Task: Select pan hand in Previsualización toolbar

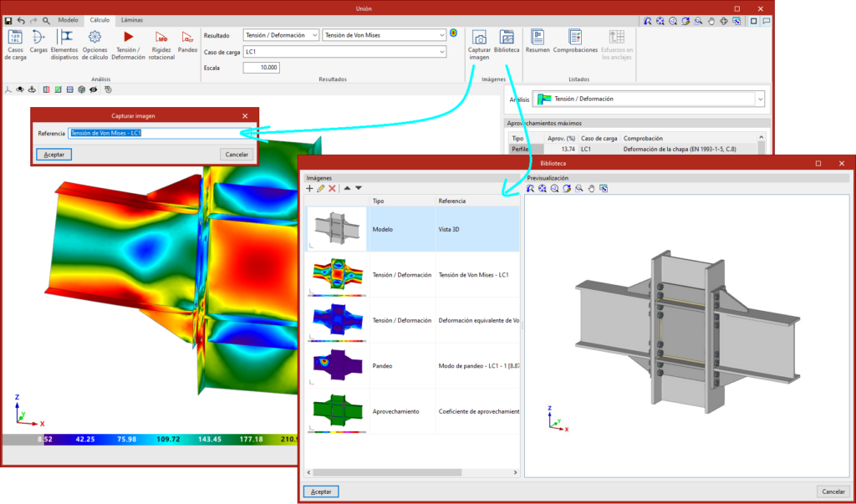Action: (591, 188)
